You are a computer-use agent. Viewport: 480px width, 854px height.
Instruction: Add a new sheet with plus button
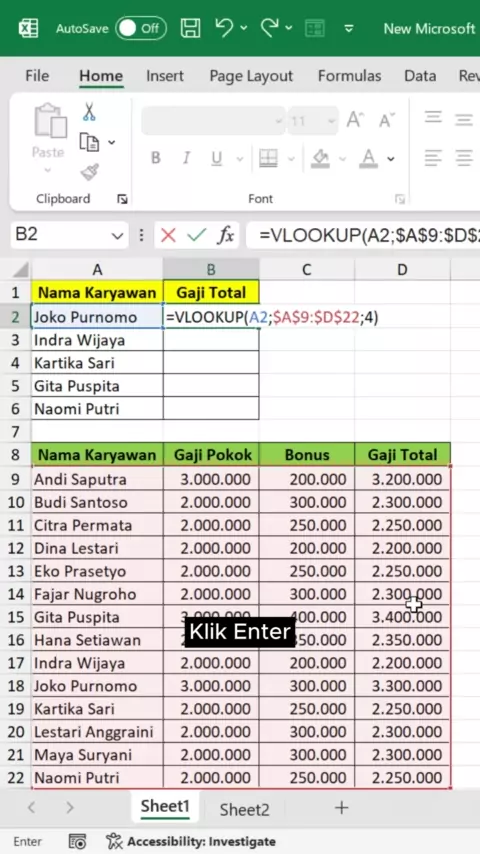pyautogui.click(x=342, y=808)
